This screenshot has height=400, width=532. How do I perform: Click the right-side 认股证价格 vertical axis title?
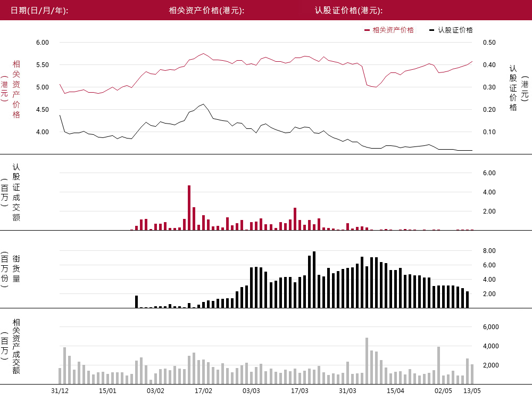tap(513, 88)
